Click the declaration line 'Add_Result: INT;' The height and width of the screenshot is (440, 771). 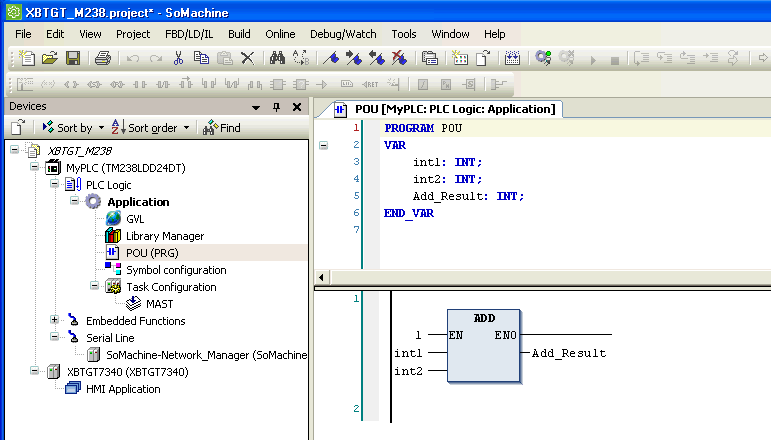(468, 196)
